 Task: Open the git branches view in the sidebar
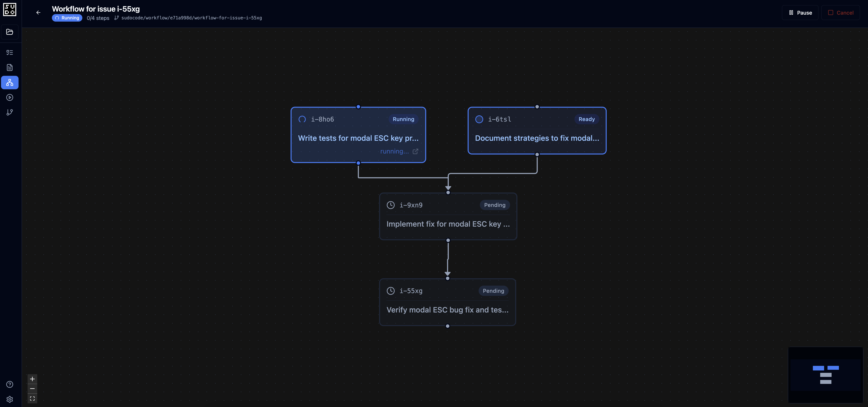pos(10,112)
